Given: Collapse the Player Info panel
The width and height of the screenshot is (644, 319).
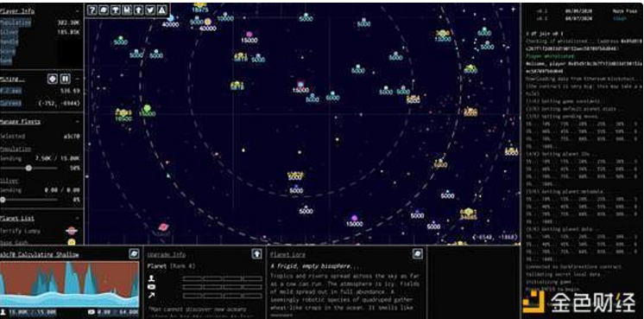Looking at the screenshot, I should coord(77,11).
